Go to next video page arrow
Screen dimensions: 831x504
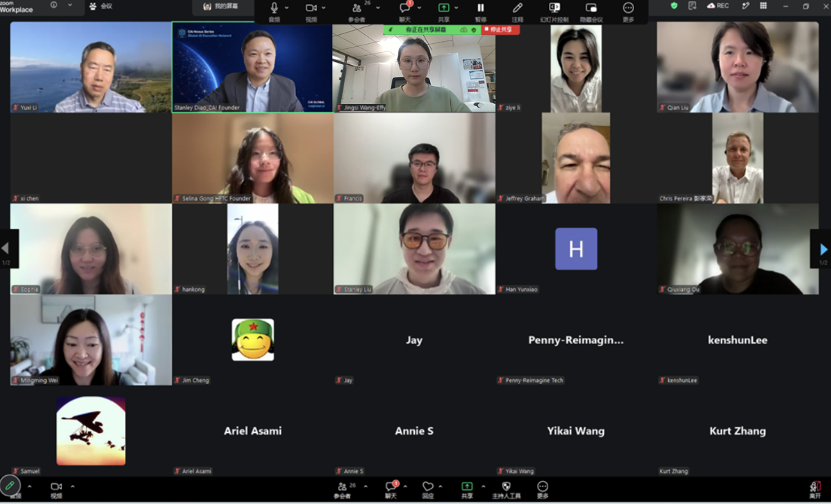[823, 249]
